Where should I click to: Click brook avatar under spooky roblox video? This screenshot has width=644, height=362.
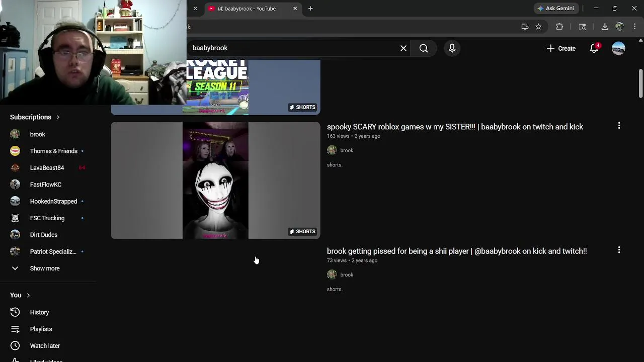332,150
